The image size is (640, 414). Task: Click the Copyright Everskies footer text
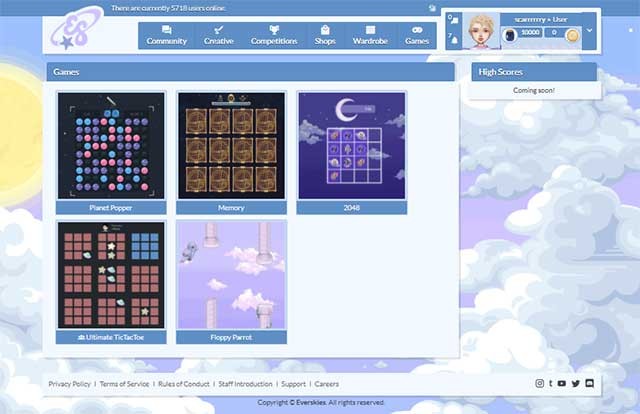[x=320, y=402]
